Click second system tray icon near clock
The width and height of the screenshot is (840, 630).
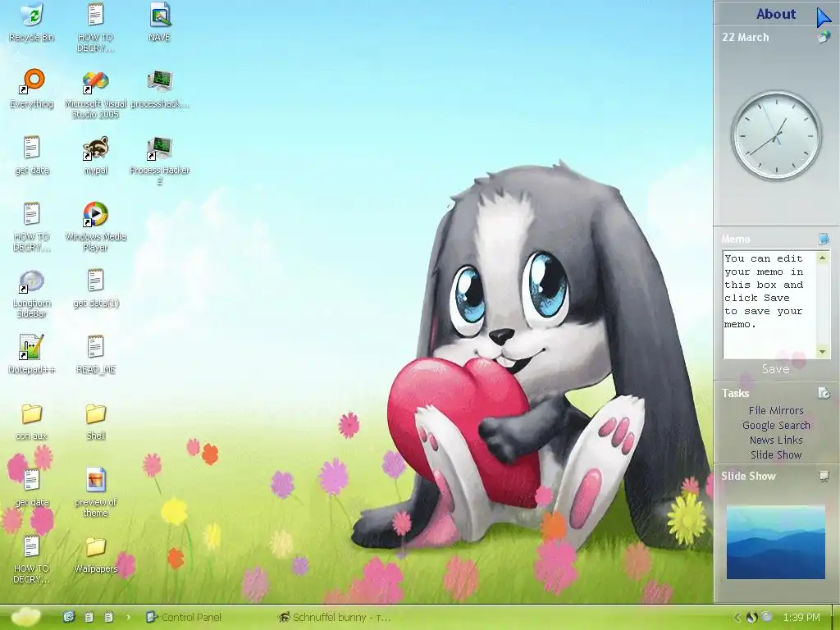coord(767,617)
